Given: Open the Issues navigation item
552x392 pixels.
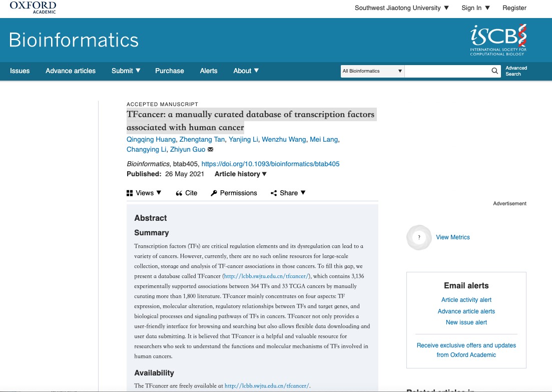Looking at the screenshot, I should (20, 71).
